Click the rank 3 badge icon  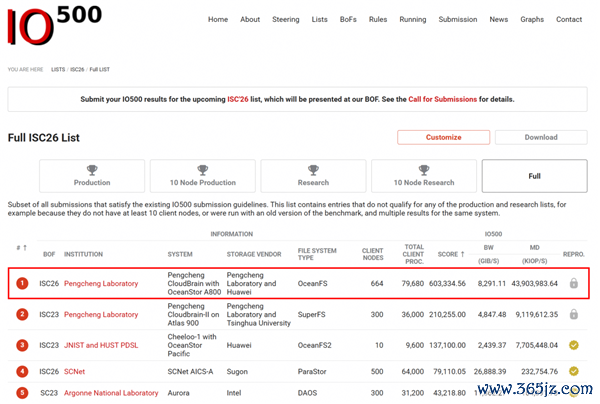22,345
